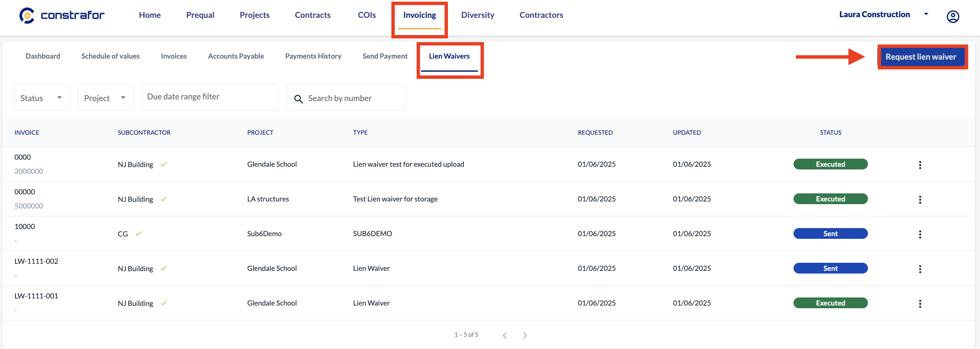
Task: Sort by TYPE column header
Action: 360,132
